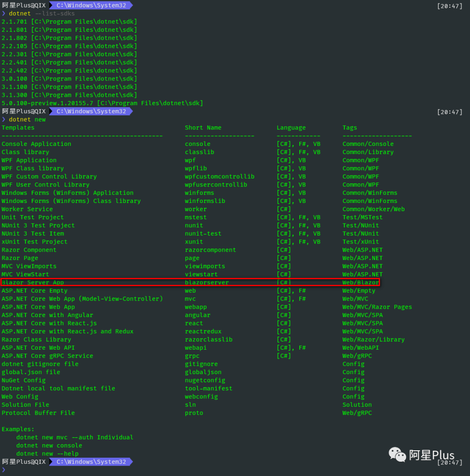This screenshot has height=476, width=470.
Task: Select SDK line 2.1.801
Action: (69, 30)
